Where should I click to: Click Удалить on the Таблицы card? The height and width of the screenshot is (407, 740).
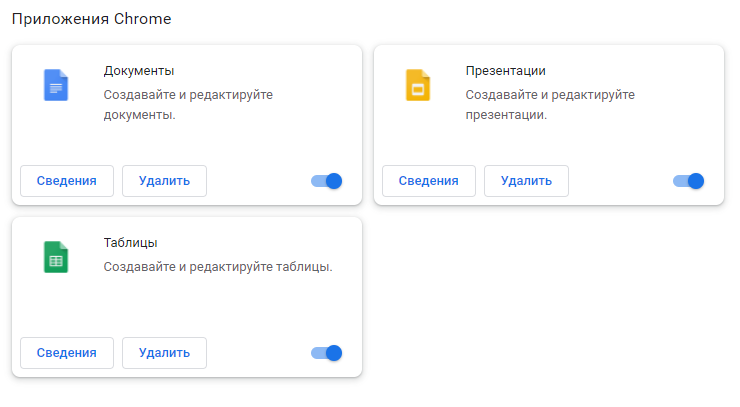[164, 353]
